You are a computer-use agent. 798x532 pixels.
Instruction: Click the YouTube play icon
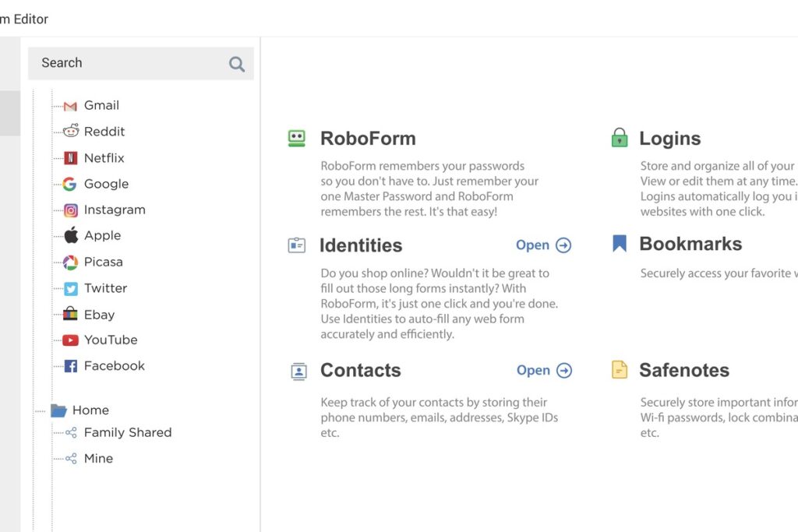(x=70, y=340)
